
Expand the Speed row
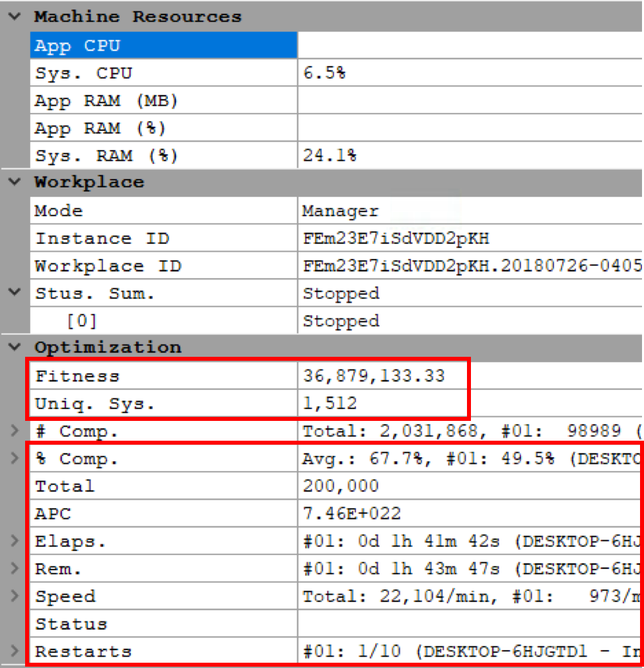pyautogui.click(x=15, y=597)
